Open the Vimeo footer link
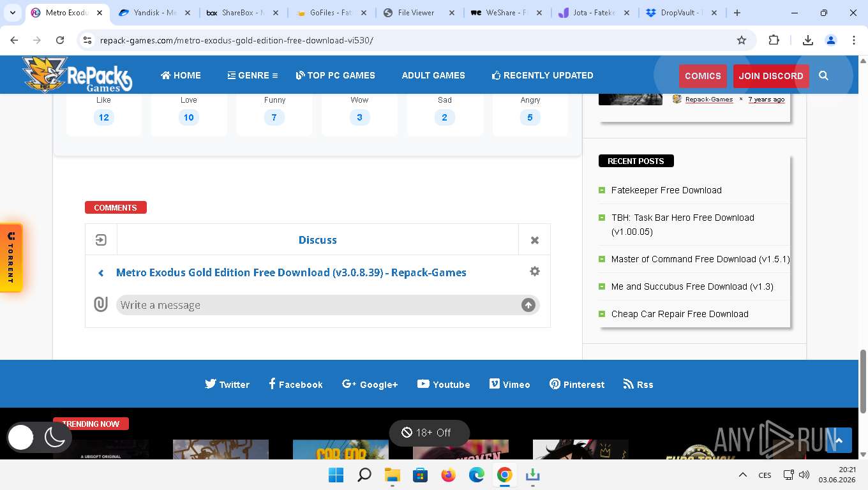This screenshot has height=490, width=868. point(510,384)
